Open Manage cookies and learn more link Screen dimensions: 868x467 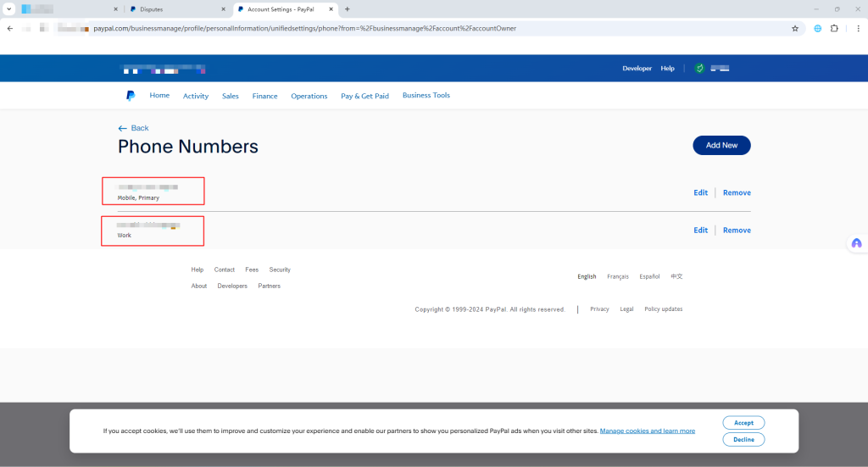tap(647, 431)
